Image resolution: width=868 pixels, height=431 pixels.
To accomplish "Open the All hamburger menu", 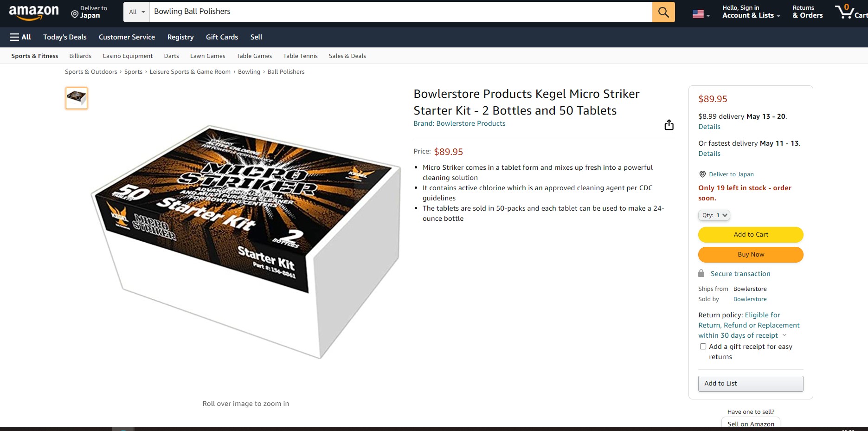I will point(20,37).
